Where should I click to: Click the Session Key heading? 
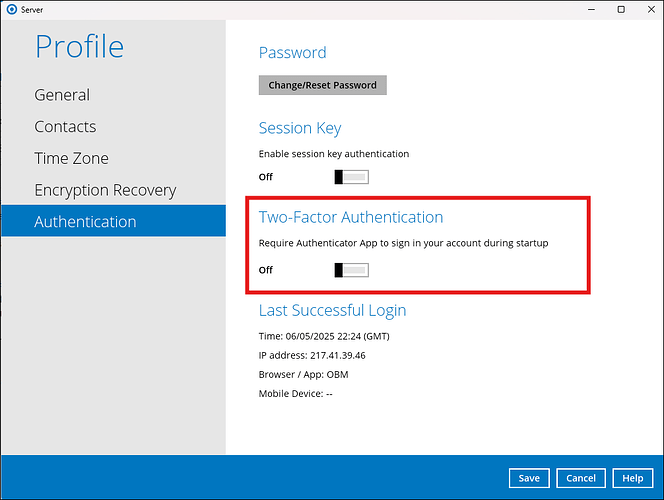point(300,128)
